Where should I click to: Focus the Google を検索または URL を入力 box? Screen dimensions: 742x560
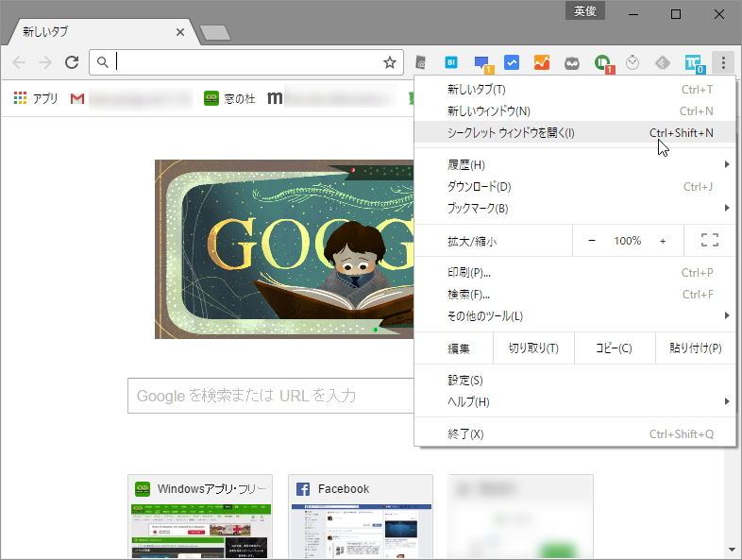click(x=271, y=396)
